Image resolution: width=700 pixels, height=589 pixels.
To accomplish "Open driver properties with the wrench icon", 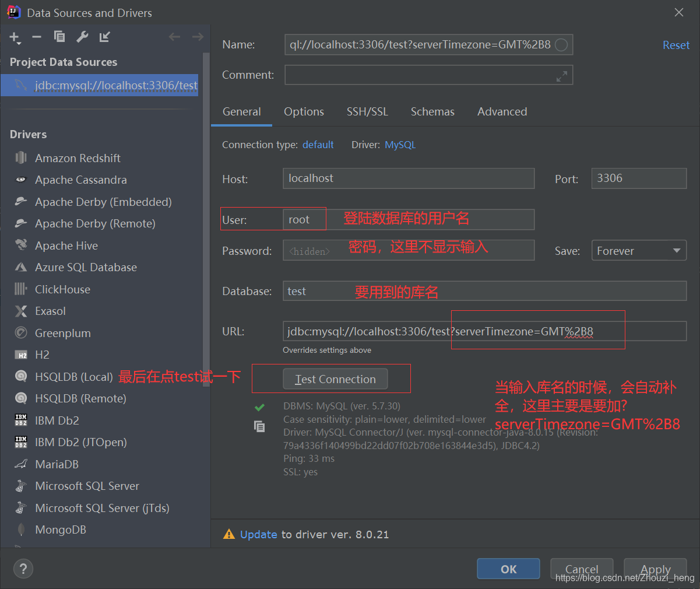I will [82, 36].
